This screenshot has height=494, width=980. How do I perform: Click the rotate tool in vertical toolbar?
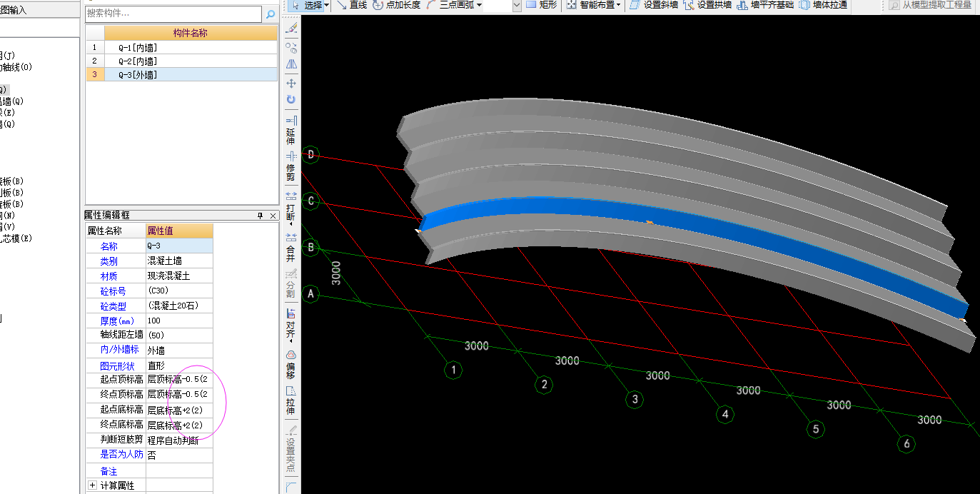point(291,100)
